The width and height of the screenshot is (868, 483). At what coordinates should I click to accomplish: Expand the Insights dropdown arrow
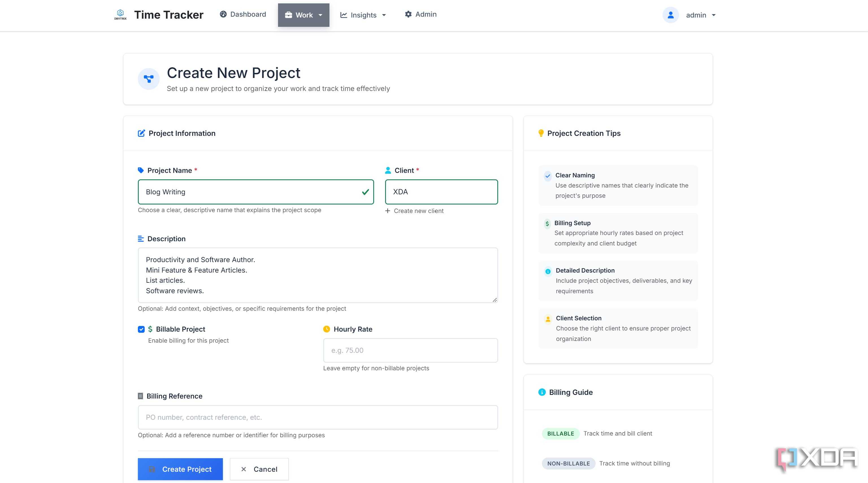tap(384, 15)
